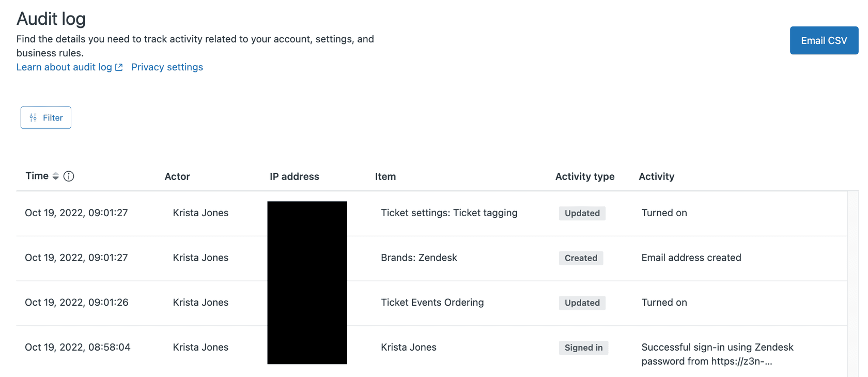Click the Email CSV button
The width and height of the screenshot is (868, 377).
824,40
